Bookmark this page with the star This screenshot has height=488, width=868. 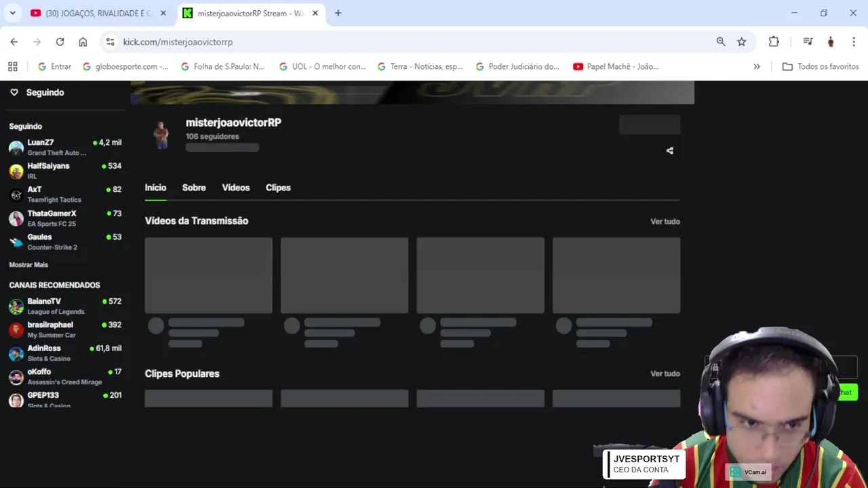pyautogui.click(x=742, y=42)
